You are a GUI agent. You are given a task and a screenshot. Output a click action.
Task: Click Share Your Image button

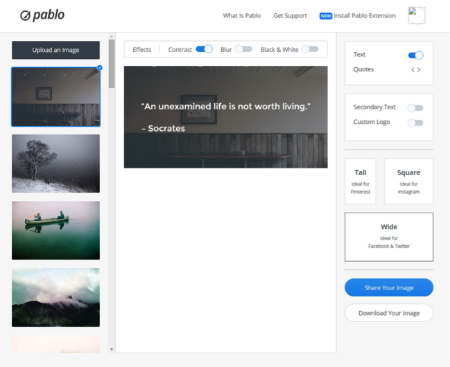pos(389,287)
